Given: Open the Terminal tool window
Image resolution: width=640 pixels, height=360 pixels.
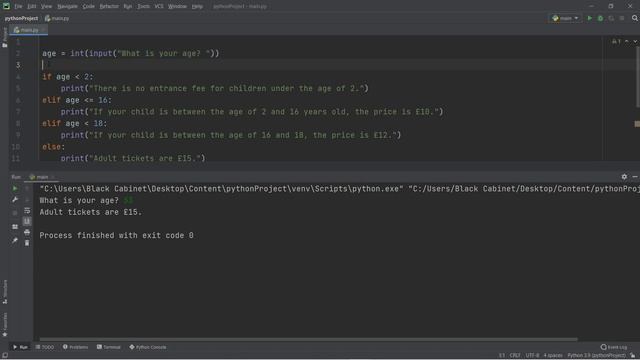Looking at the screenshot, I should 109,347.
